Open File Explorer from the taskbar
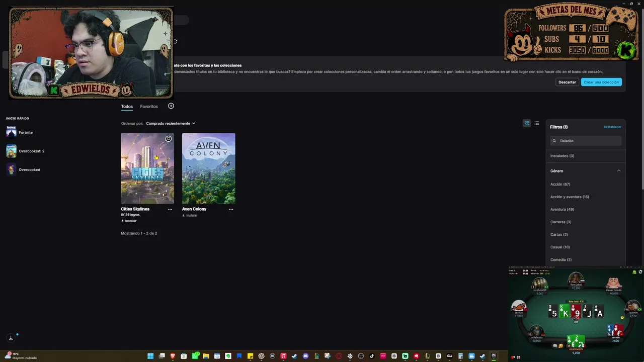Viewport: 644px width, 362px height. pyautogui.click(x=206, y=356)
